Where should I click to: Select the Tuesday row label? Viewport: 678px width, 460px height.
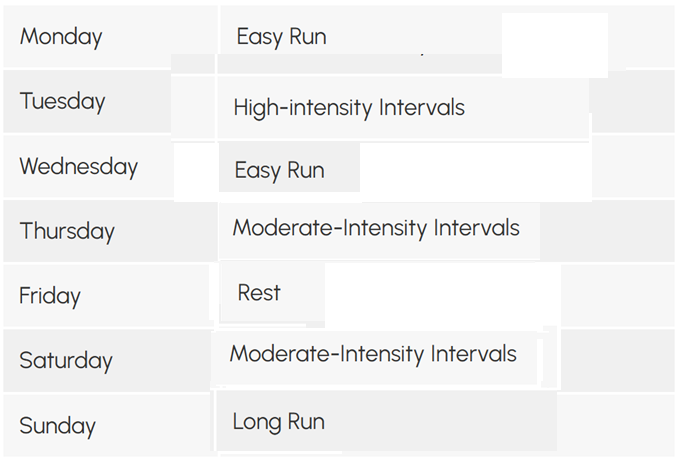point(63,101)
